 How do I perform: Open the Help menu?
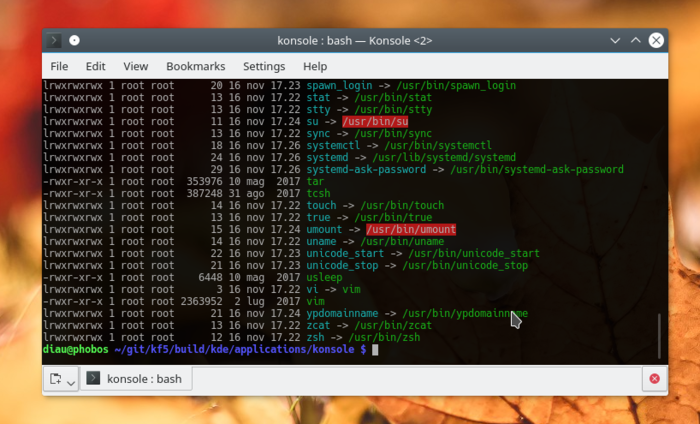coord(315,66)
